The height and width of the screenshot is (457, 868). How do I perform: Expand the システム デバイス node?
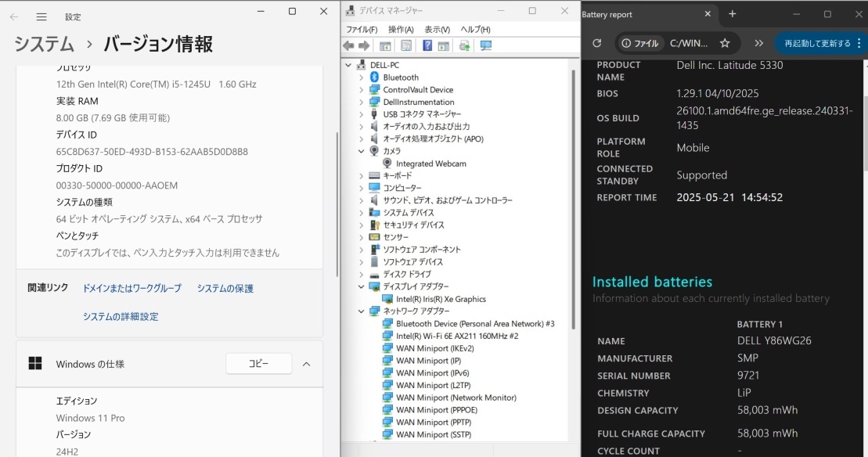click(x=362, y=213)
